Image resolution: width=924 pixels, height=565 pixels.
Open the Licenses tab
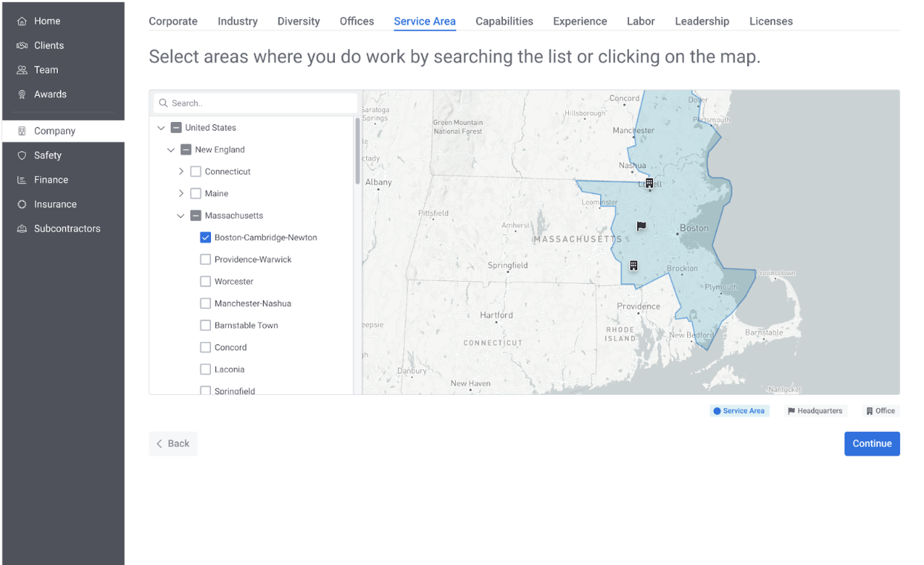click(x=771, y=21)
